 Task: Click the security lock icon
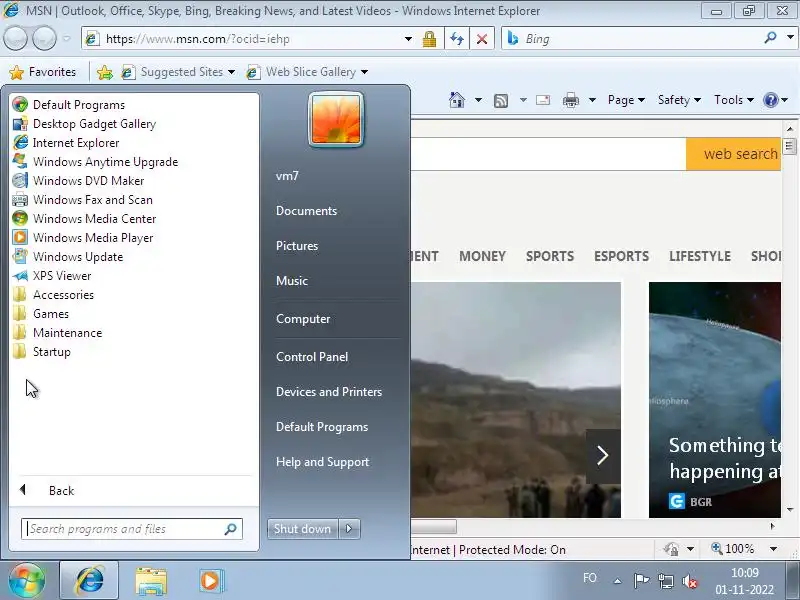[429, 39]
